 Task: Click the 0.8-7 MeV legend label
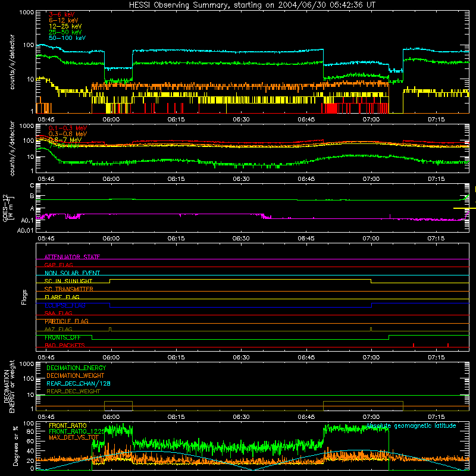(65, 140)
